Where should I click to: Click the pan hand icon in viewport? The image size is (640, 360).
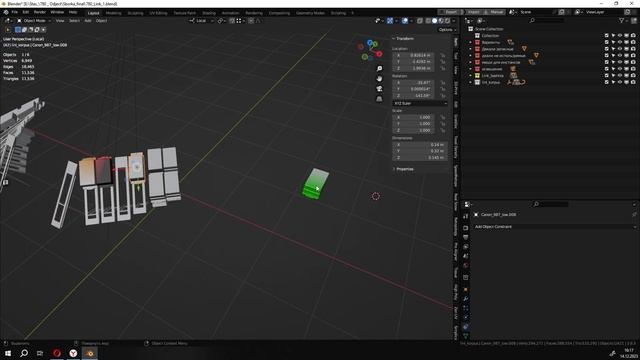[x=379, y=78]
